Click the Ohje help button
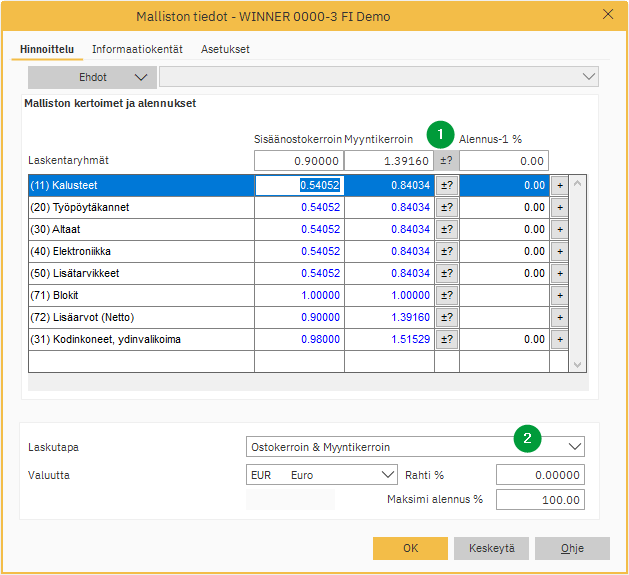629x575 pixels. click(572, 548)
